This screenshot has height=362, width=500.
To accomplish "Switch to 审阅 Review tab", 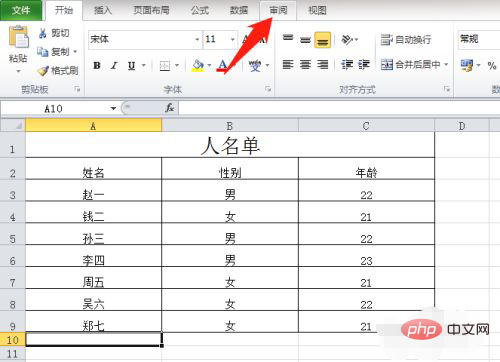I will click(278, 10).
